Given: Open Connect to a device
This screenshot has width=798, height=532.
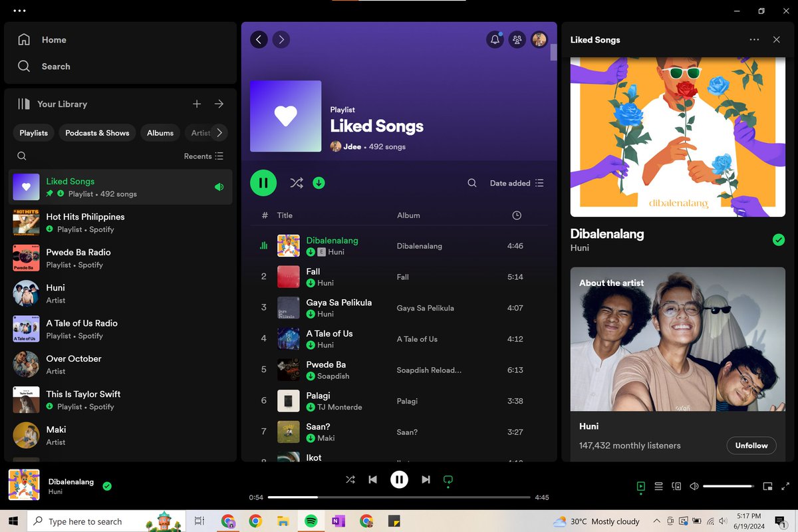Looking at the screenshot, I should (676, 486).
